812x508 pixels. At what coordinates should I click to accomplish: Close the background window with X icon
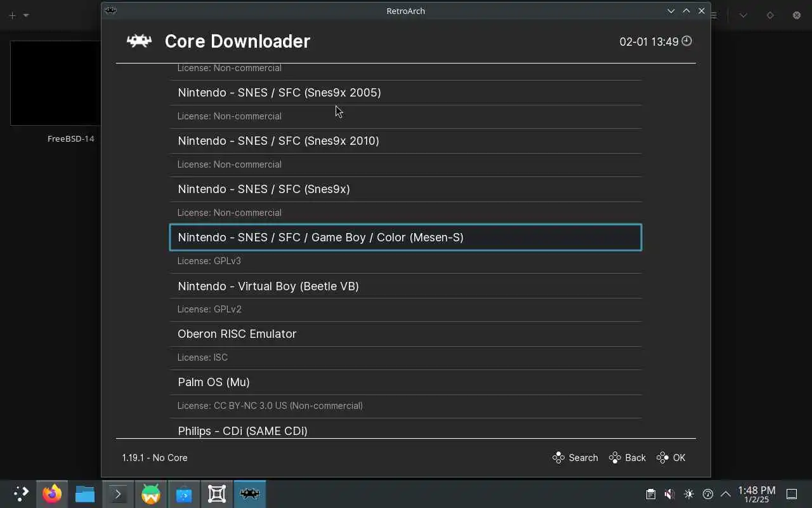797,15
